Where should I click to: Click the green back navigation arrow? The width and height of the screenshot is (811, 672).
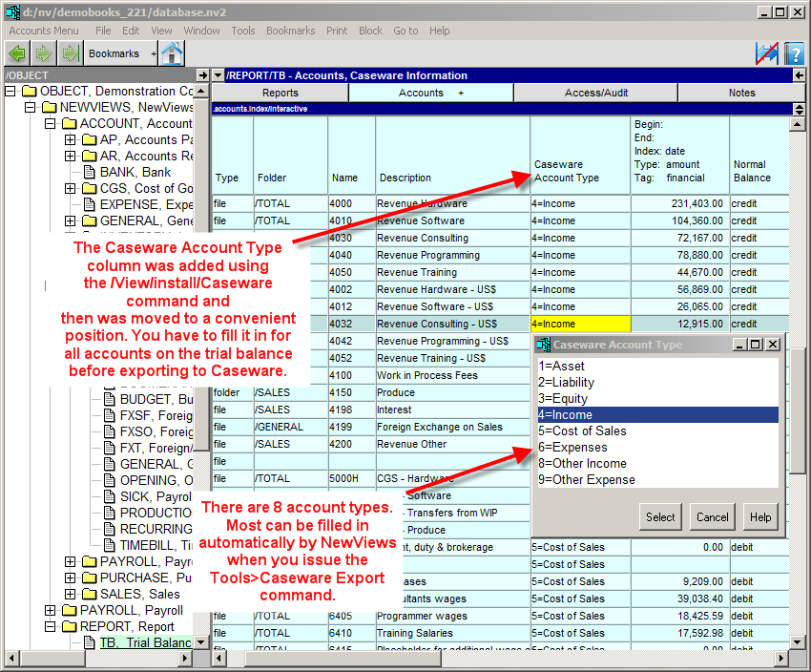tap(16, 53)
